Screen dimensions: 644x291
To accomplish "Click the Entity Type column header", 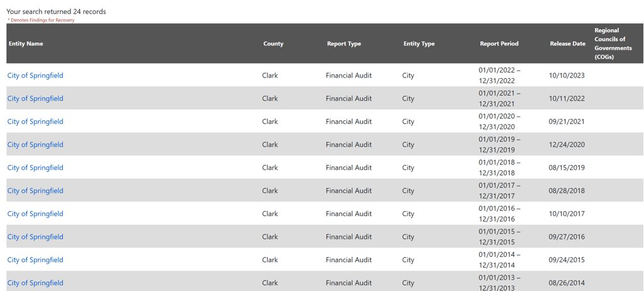I will (419, 43).
